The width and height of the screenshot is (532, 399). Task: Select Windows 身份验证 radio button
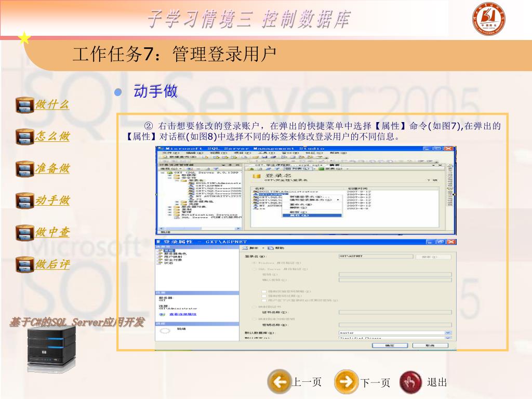click(254, 263)
